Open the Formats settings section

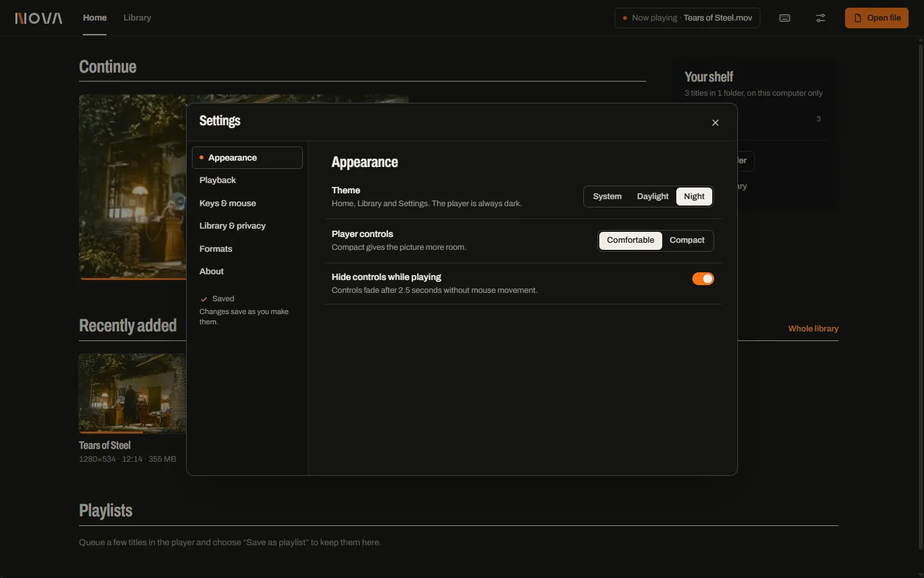coord(247,249)
